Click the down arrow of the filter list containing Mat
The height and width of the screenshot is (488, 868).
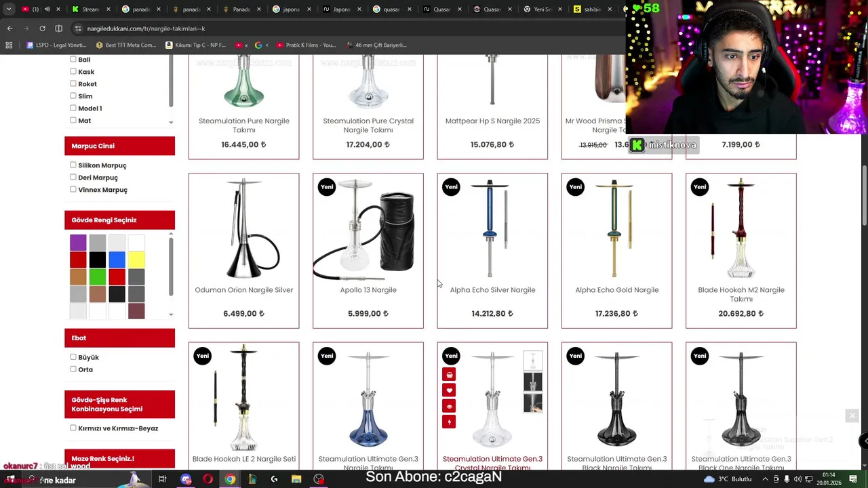171,123
